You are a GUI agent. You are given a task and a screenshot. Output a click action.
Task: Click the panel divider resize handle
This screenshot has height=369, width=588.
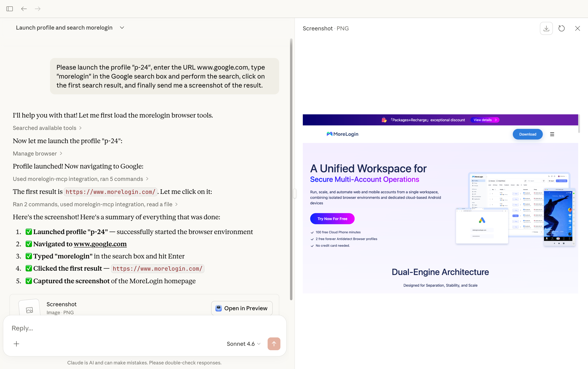295,193
